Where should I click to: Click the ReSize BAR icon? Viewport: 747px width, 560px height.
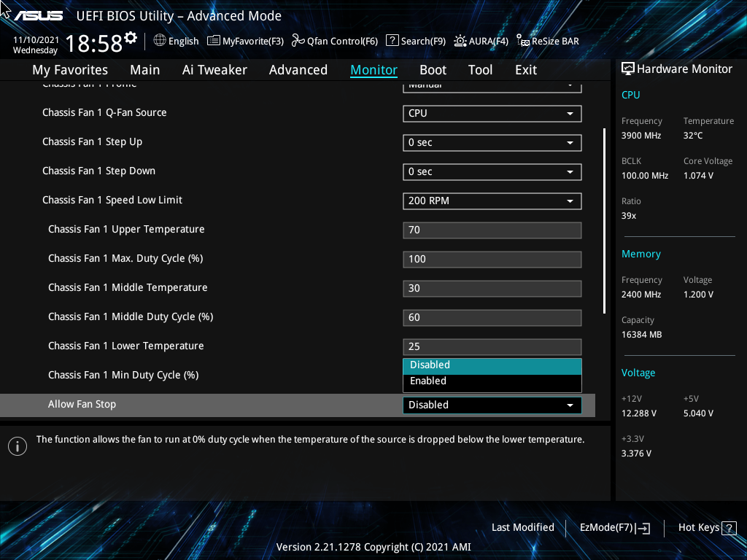coord(523,41)
